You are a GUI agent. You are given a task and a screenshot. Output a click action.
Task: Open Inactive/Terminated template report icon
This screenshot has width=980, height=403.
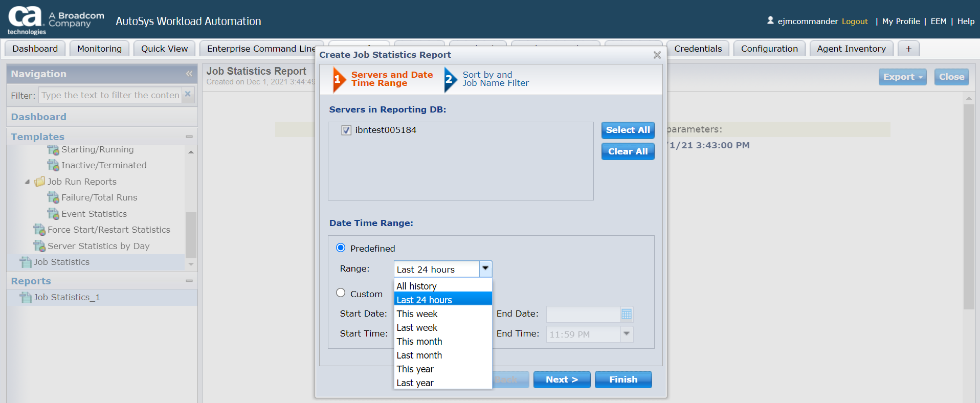tap(53, 165)
